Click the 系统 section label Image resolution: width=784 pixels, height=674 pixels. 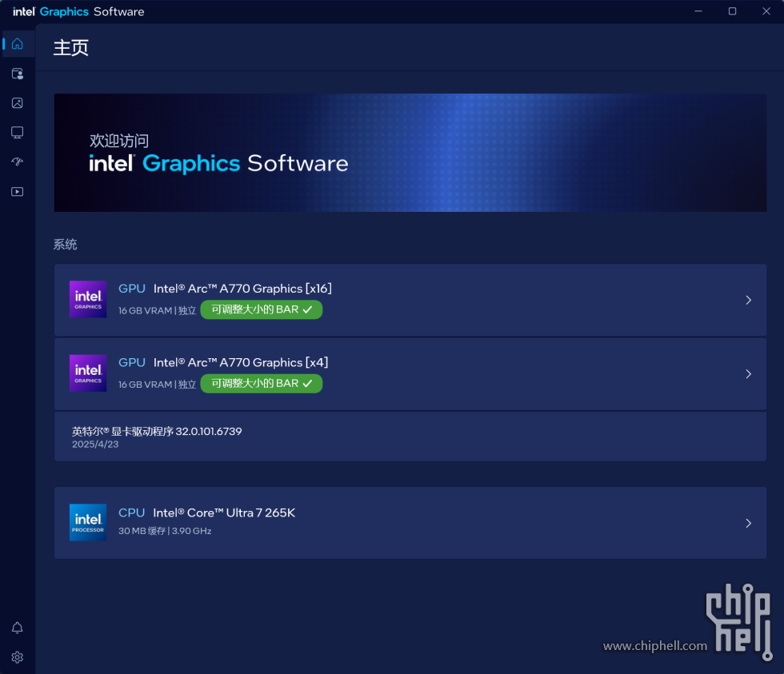[66, 245]
